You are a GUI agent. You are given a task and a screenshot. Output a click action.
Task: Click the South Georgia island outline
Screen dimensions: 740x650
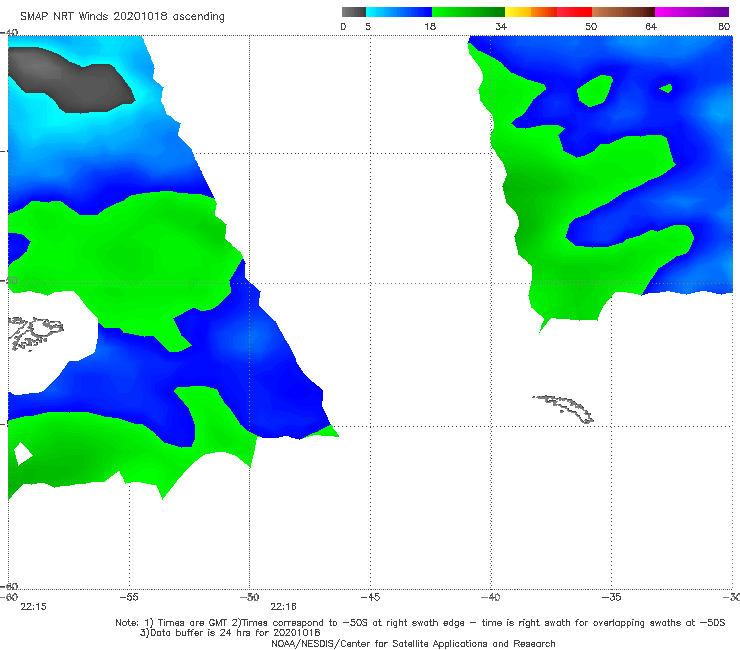click(x=563, y=409)
